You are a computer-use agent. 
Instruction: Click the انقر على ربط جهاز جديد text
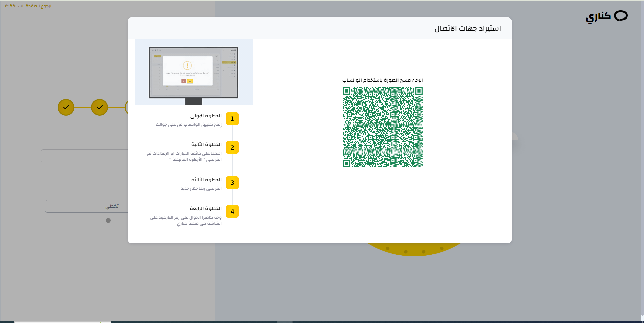tap(201, 189)
